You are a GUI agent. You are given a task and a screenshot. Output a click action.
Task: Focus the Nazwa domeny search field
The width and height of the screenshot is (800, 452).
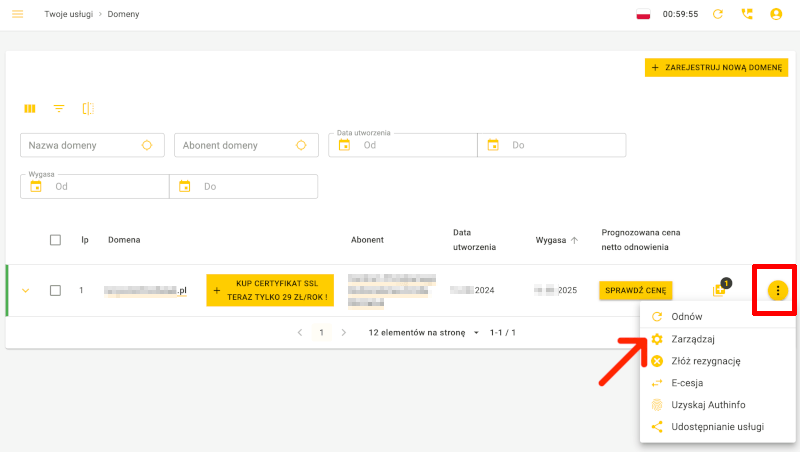tap(80, 145)
